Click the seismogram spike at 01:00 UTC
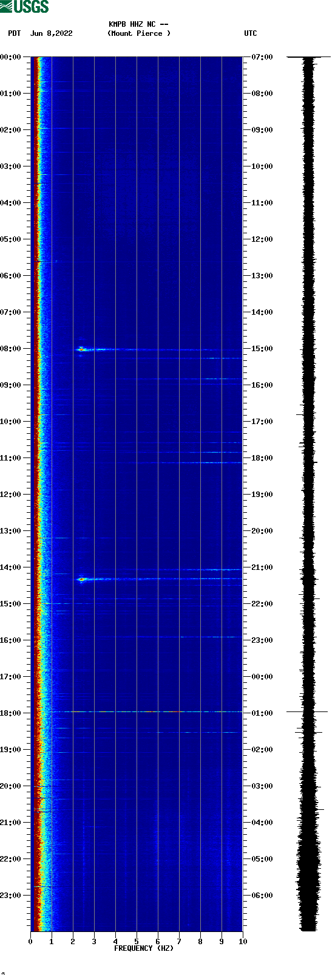The image size is (335, 980). coord(308,711)
